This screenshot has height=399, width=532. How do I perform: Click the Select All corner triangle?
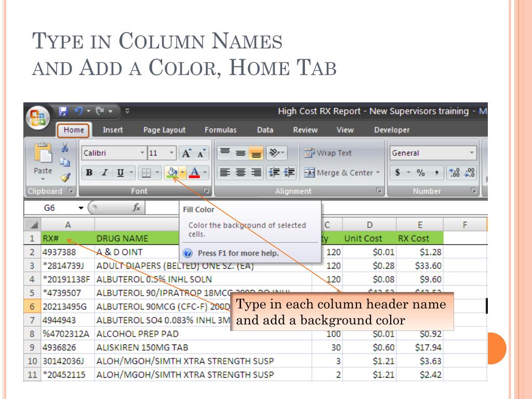[33, 224]
